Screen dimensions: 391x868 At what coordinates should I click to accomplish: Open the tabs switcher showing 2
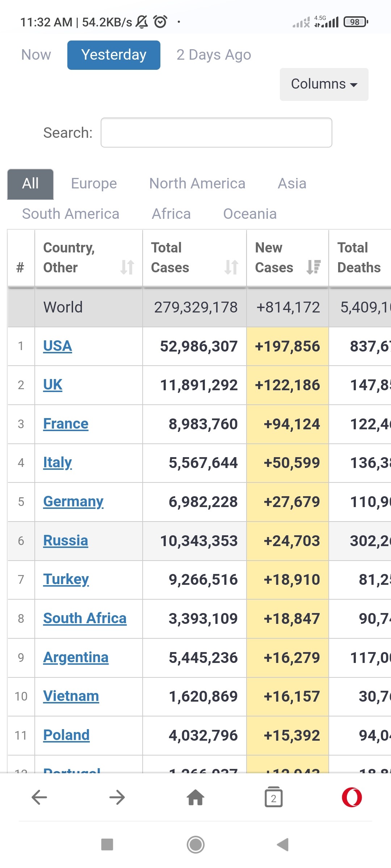click(274, 797)
